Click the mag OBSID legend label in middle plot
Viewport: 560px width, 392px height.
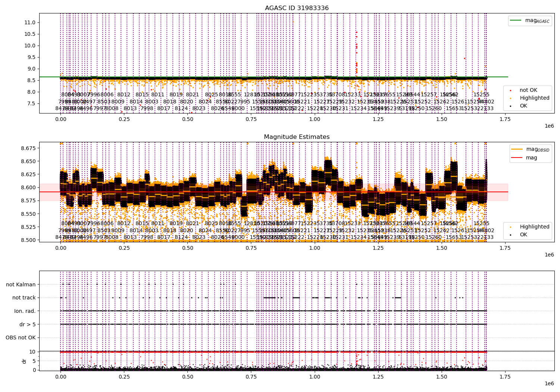point(538,149)
